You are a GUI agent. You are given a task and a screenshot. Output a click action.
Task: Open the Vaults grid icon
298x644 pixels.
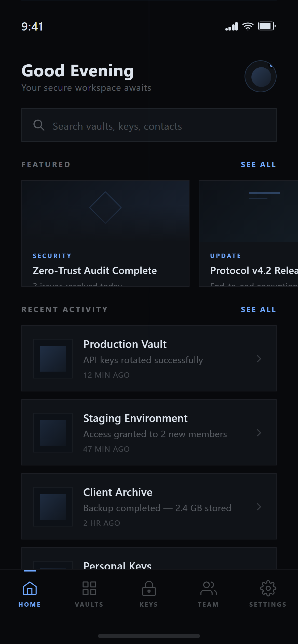89,588
